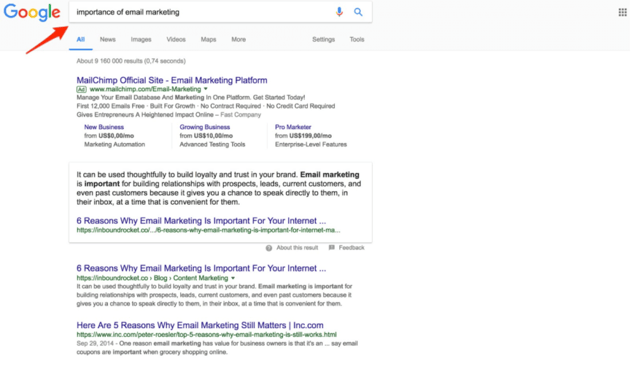
Task: Click the 'Sep 29, 2014' date text
Action: 95,343
